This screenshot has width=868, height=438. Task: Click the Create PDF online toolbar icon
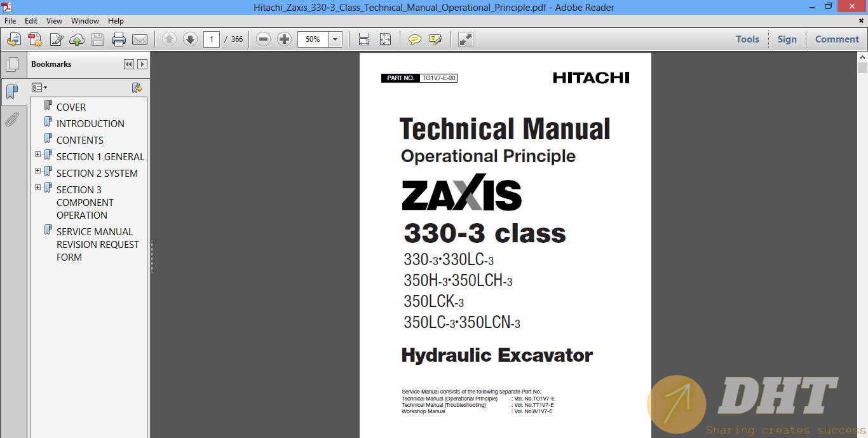[x=14, y=39]
